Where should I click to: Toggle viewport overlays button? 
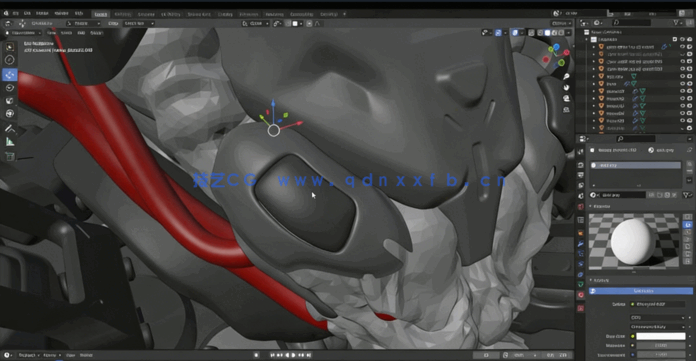(515, 33)
